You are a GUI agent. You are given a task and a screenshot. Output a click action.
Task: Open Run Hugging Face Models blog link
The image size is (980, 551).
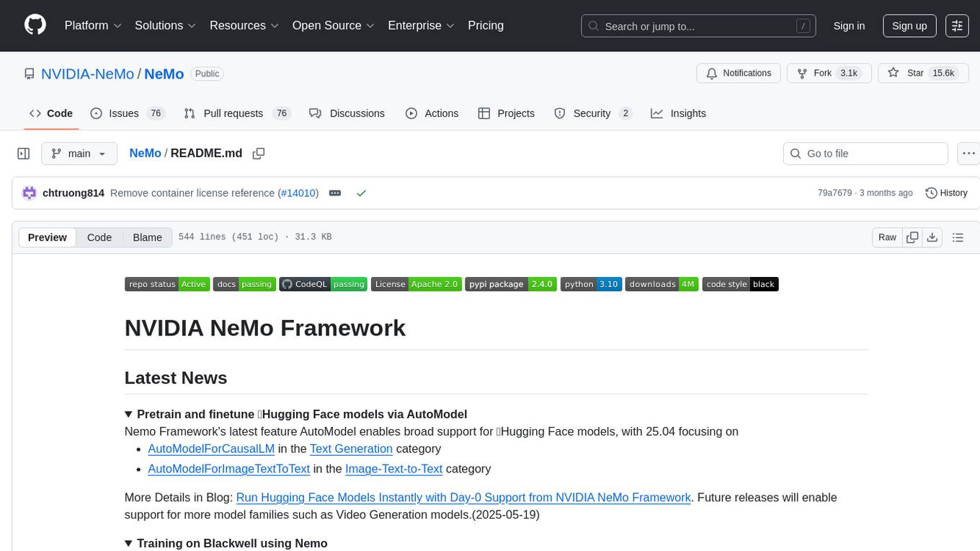click(464, 498)
